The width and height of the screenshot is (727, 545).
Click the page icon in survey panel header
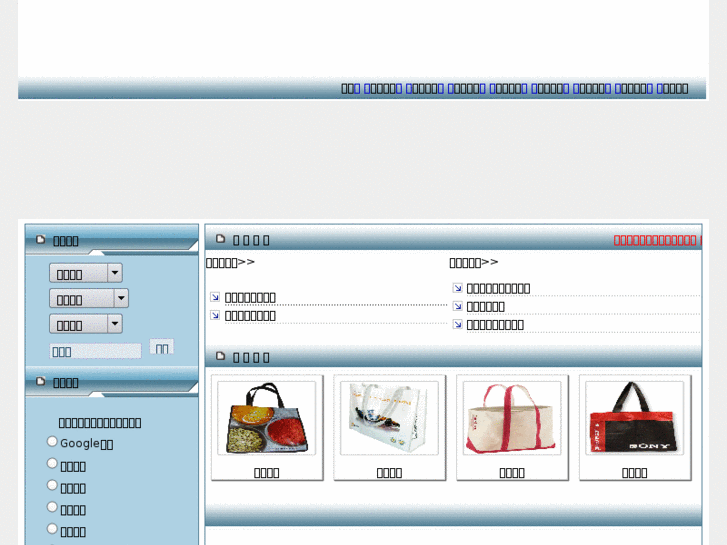(41, 381)
